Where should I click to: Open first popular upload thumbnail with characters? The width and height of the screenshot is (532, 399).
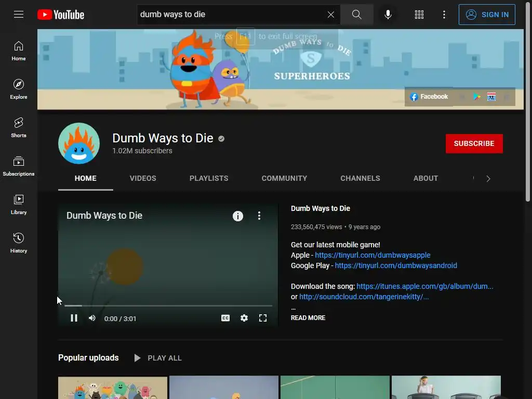click(113, 388)
